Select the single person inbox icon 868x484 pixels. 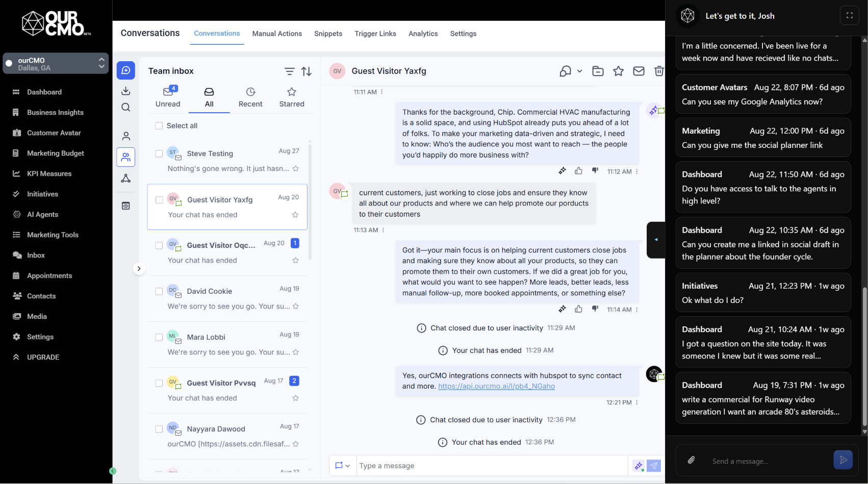pyautogui.click(x=125, y=136)
